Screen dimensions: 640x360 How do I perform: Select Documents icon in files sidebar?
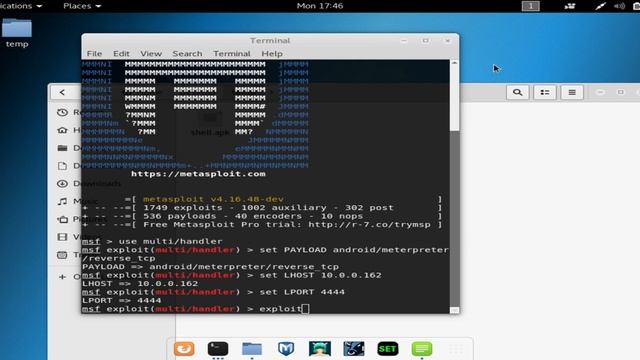point(62,166)
